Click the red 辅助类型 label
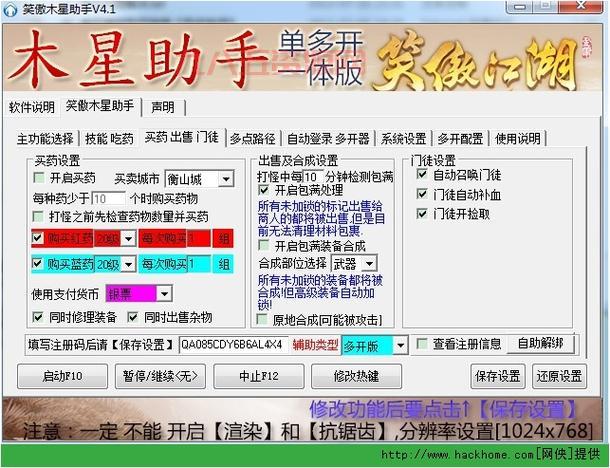Screen dimensions: 610x468 pos(315,345)
